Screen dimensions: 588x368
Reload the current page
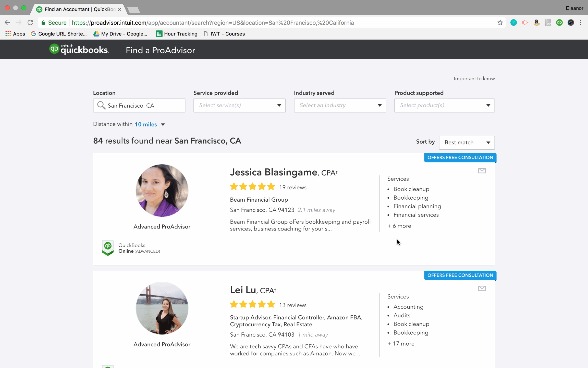[x=30, y=22]
